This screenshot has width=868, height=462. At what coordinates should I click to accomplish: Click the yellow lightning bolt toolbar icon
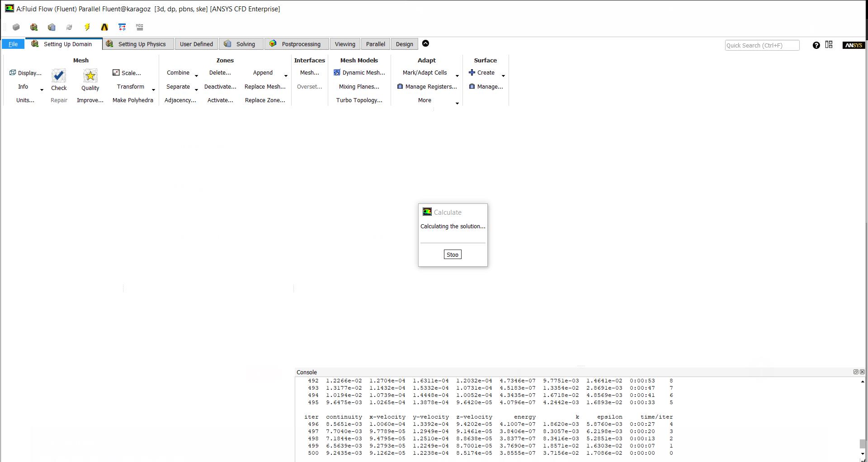pos(87,27)
